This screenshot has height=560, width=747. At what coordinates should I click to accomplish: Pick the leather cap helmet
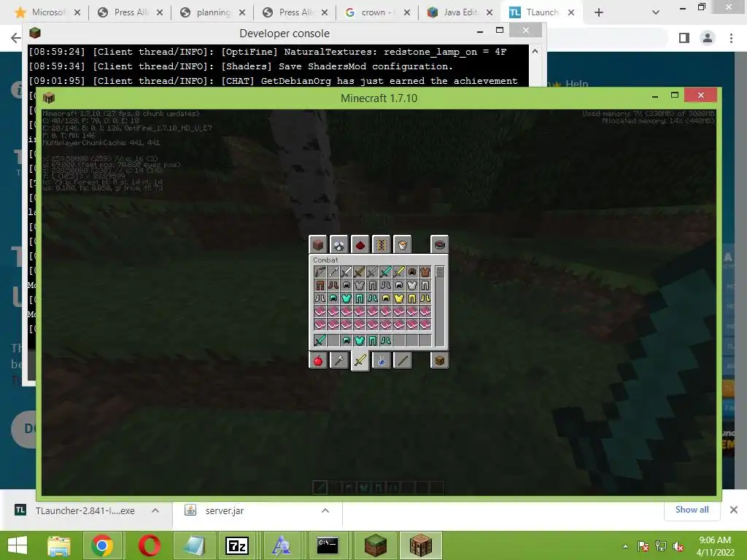point(411,272)
